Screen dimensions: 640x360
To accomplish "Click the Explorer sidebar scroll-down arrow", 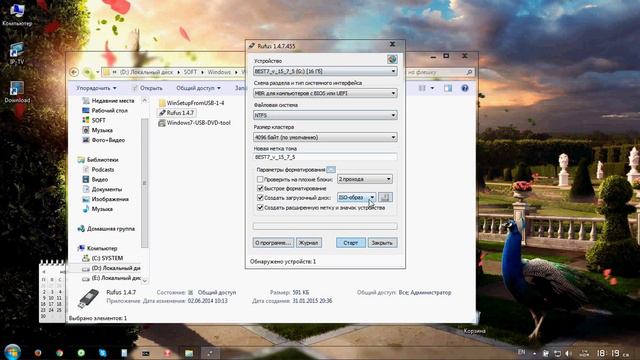I will (144, 281).
